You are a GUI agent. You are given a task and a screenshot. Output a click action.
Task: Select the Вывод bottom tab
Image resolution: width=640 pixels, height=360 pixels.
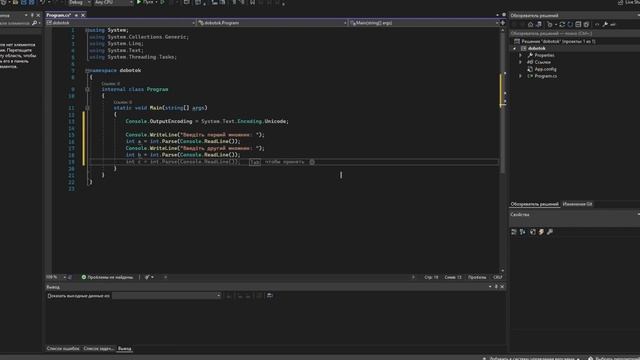point(124,349)
